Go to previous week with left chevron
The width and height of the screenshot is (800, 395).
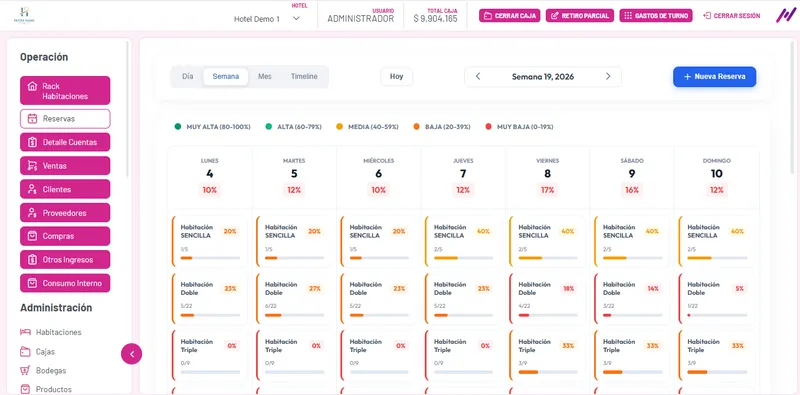pos(478,77)
